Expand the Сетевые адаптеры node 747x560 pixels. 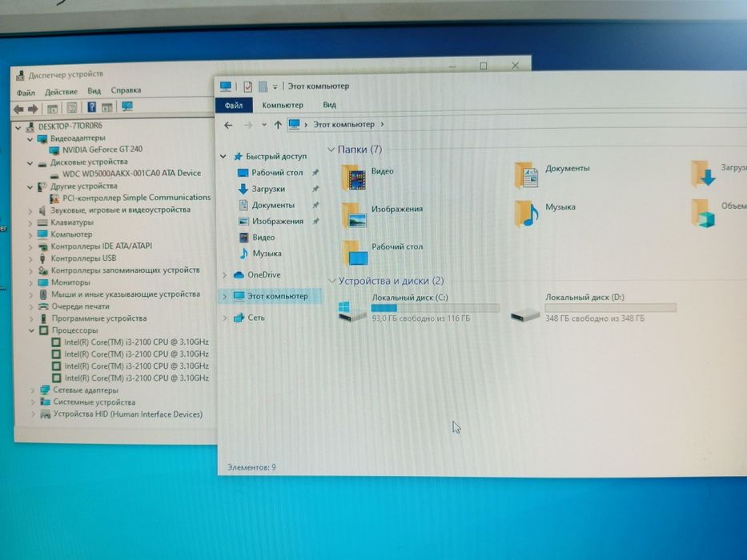[33, 390]
